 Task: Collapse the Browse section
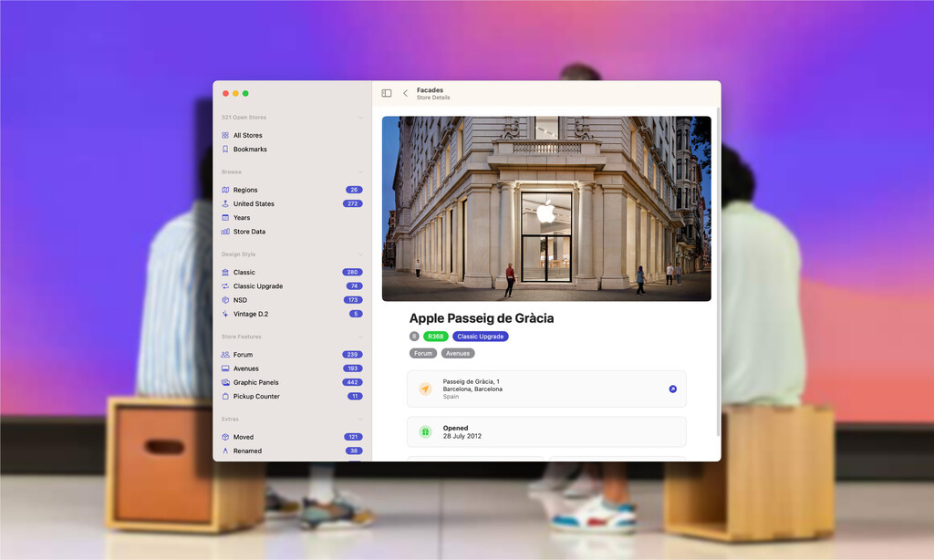coord(360,171)
